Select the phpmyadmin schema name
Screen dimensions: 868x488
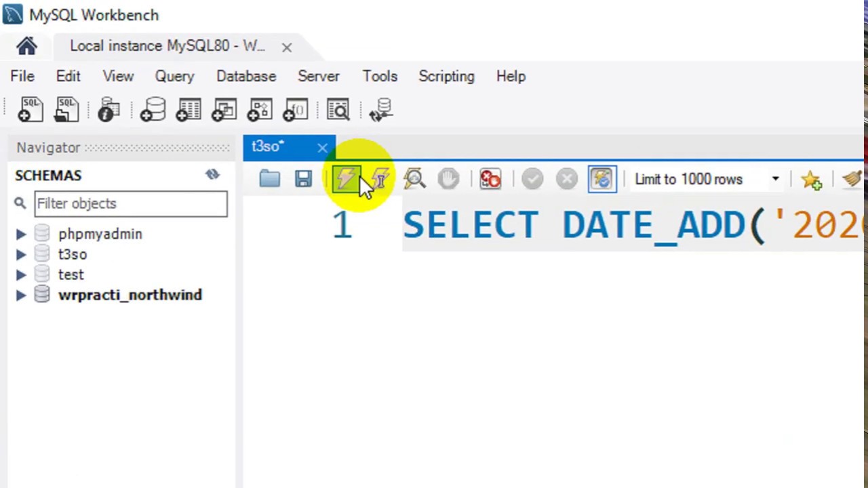(100, 234)
